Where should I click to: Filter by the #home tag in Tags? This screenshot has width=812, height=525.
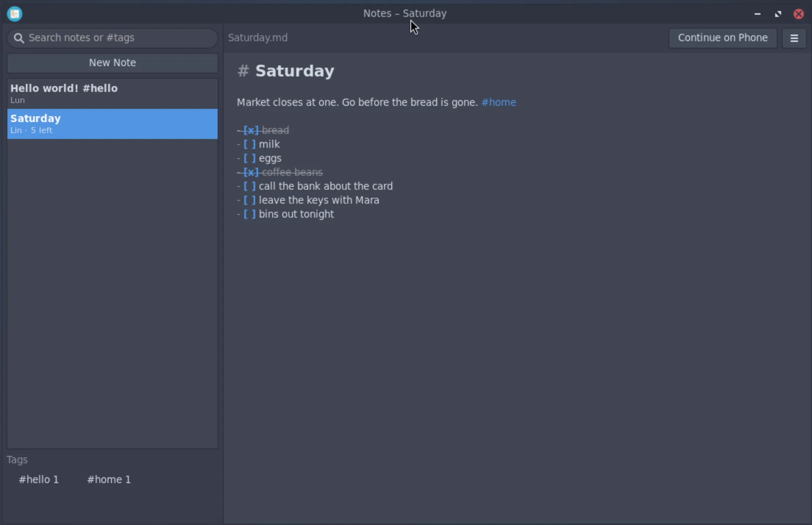[109, 479]
